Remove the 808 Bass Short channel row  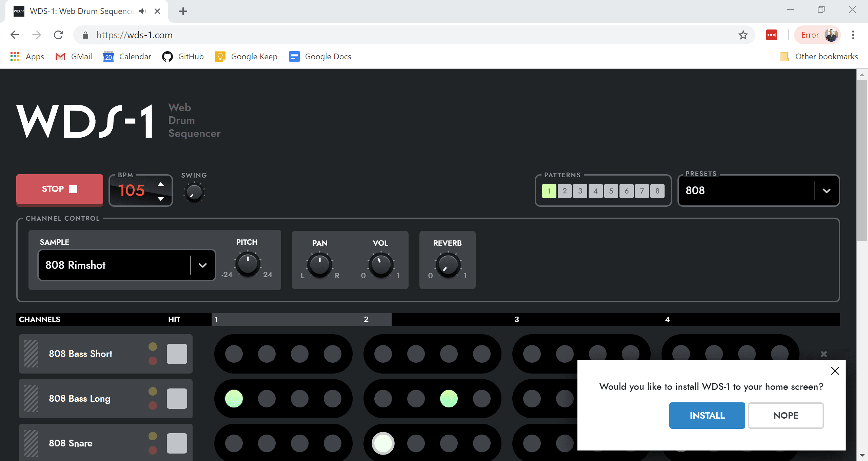click(824, 354)
